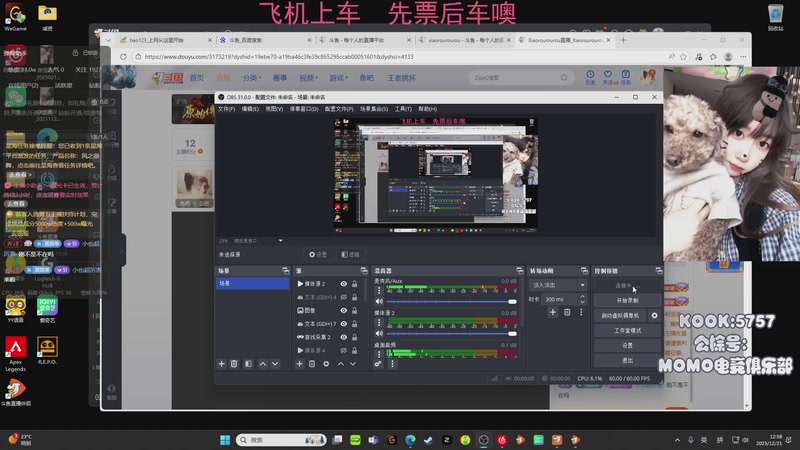Image resolution: width=800 pixels, height=450 pixels.
Task: Remove the selected scene with the trash icon
Action: click(234, 364)
